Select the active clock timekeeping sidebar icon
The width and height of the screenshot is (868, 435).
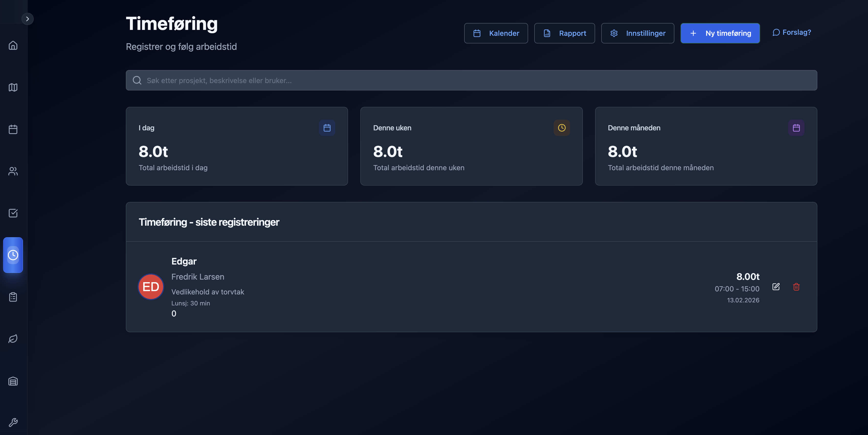click(13, 255)
